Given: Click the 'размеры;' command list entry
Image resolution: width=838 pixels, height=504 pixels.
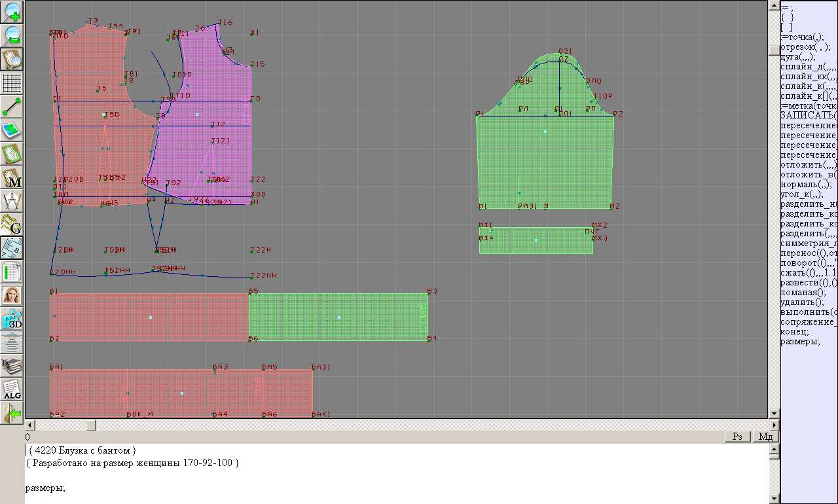Looking at the screenshot, I should coord(800,341).
